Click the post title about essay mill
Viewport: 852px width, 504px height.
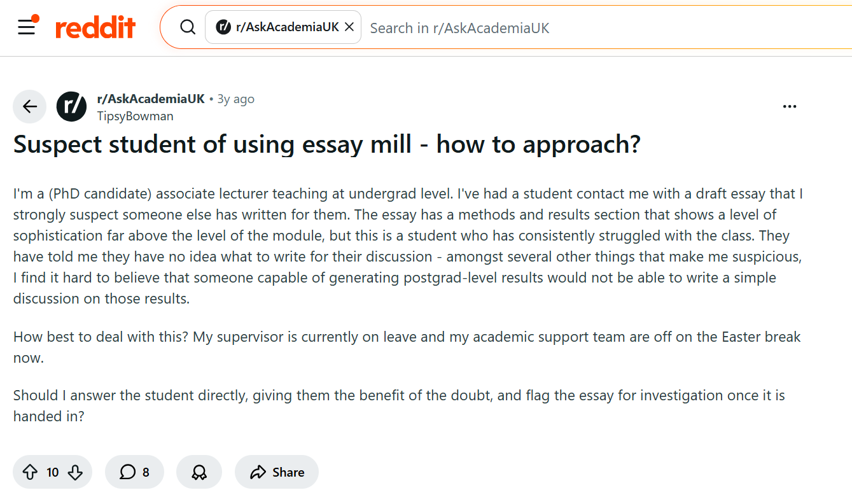(326, 144)
